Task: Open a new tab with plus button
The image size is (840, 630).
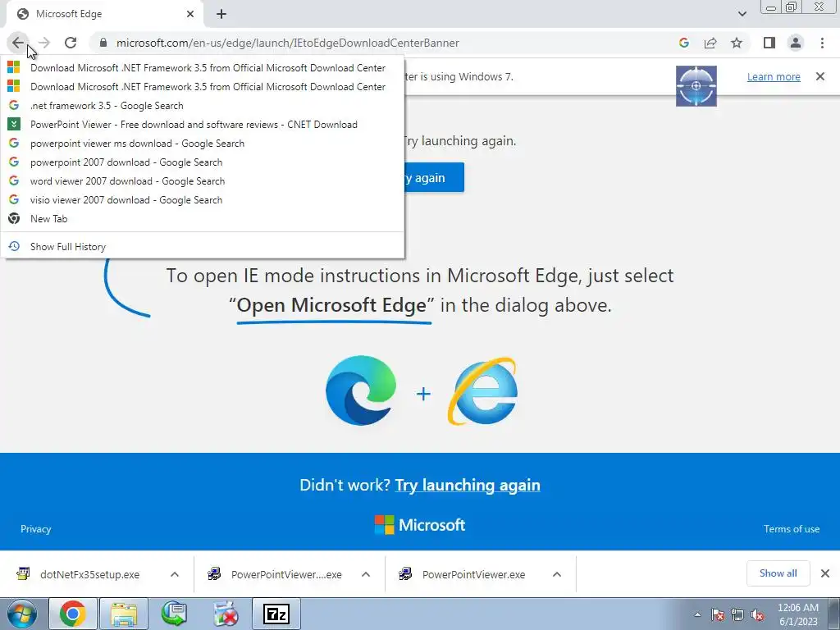Action: coord(221,14)
